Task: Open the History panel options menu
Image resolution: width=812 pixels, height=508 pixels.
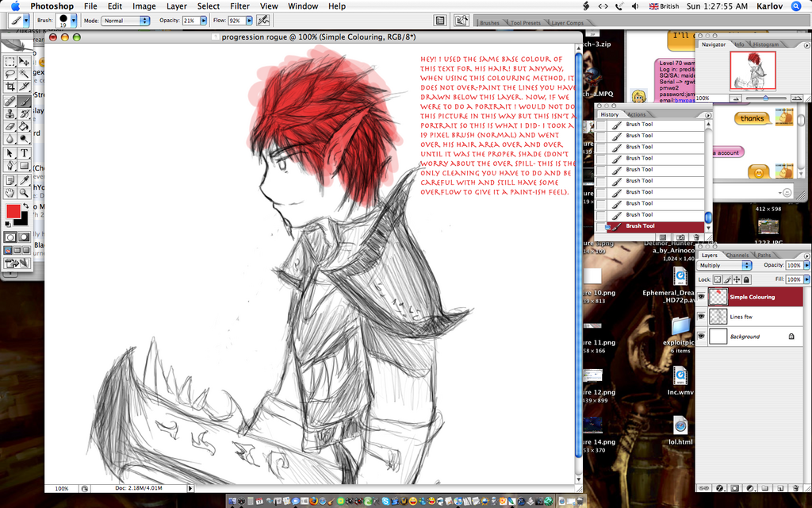Action: [x=708, y=115]
